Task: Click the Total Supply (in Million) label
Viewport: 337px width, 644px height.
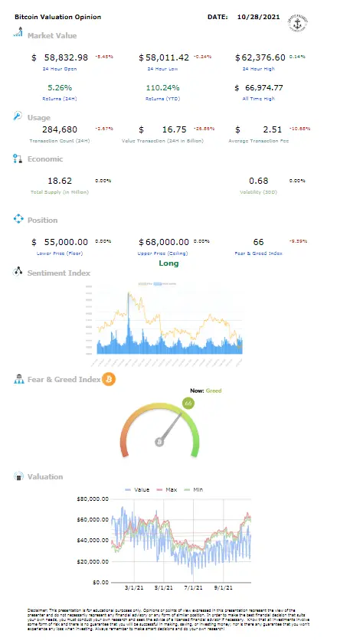Action: click(x=60, y=191)
